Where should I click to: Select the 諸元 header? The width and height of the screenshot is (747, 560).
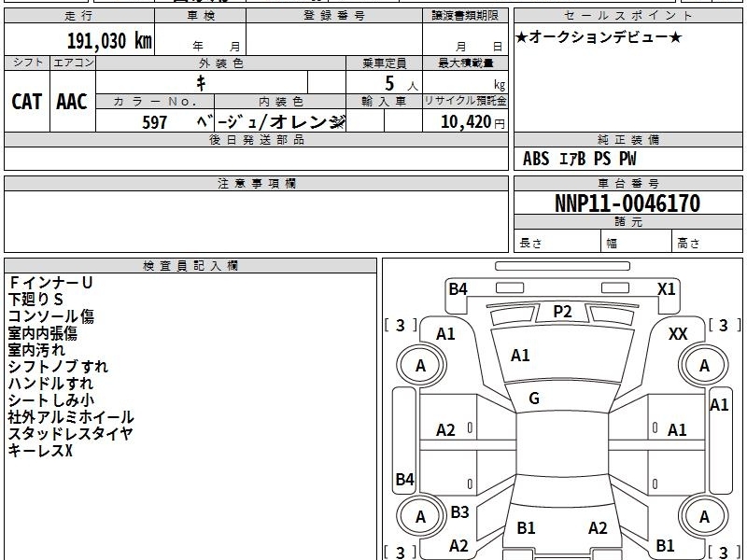tap(627, 222)
